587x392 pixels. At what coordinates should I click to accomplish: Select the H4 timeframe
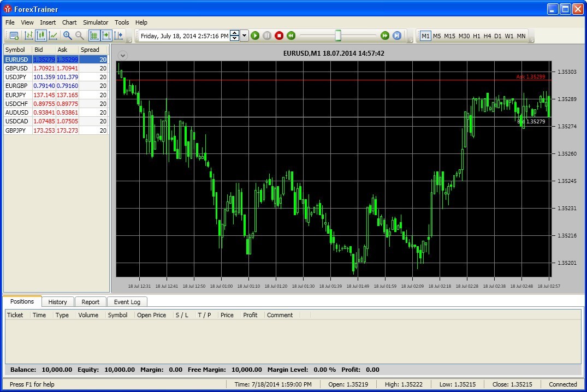(487, 36)
